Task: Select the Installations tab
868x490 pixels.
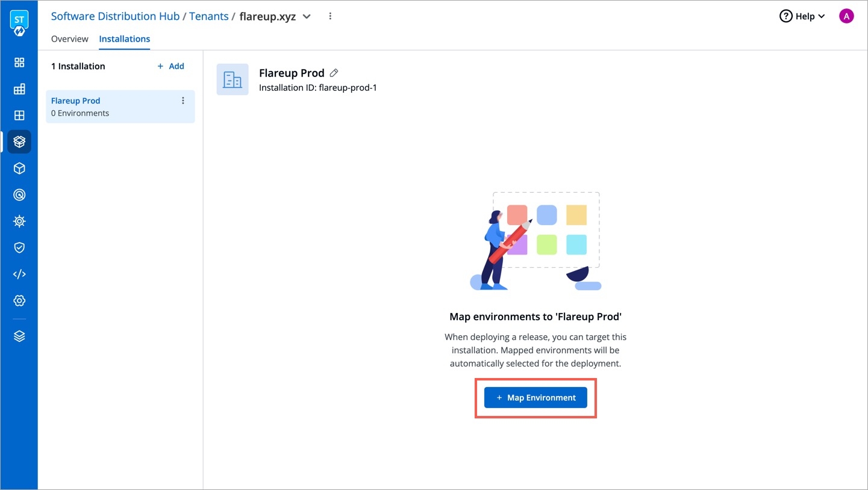Action: tap(125, 39)
